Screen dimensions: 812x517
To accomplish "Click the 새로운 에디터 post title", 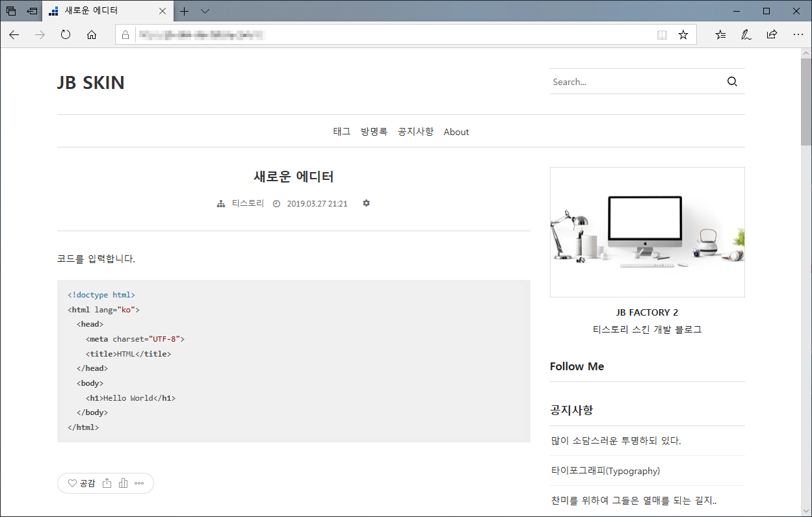I will pos(294,177).
